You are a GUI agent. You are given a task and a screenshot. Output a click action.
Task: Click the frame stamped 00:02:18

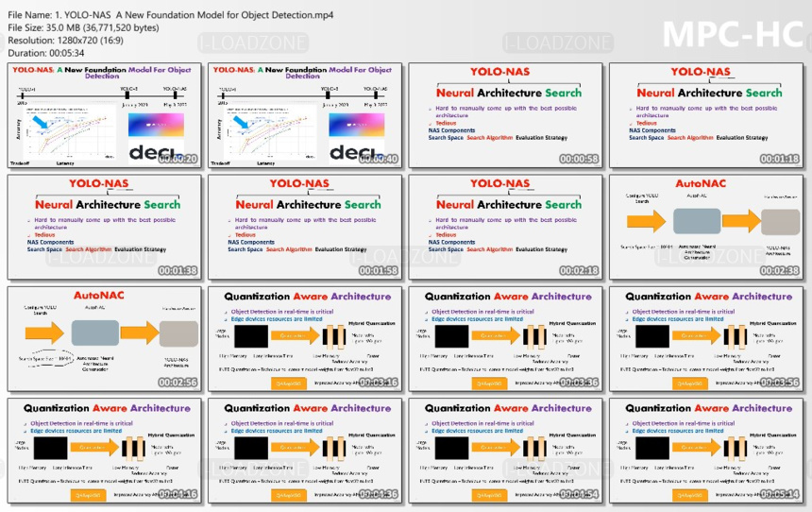click(x=505, y=228)
